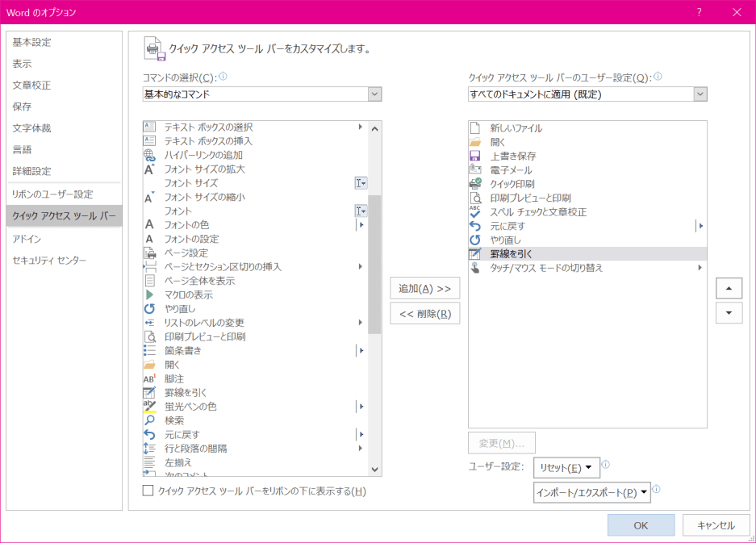Select the 箇条書き bullet list icon

[149, 351]
